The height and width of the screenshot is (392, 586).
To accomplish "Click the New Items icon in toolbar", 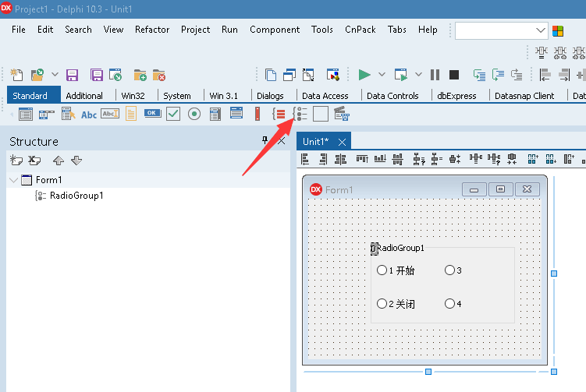I will pos(16,75).
